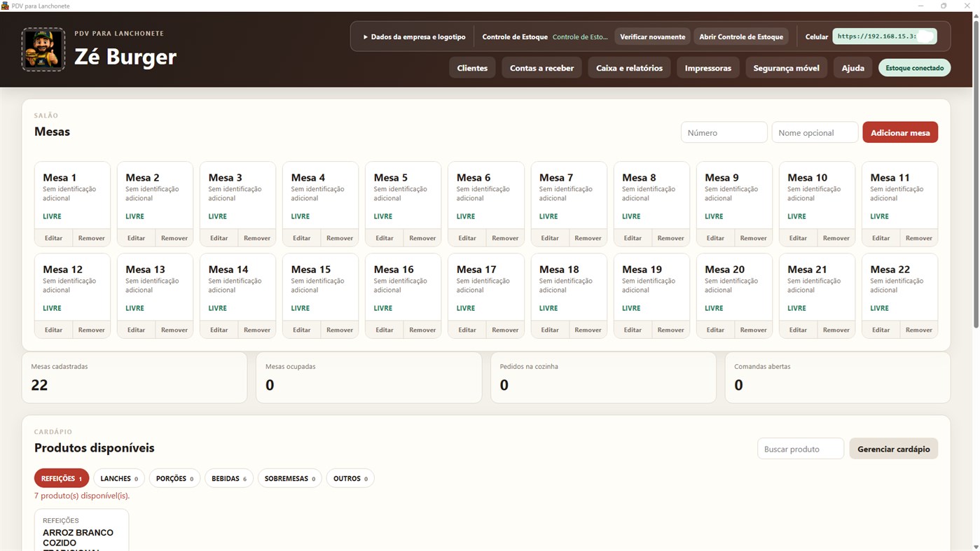
Task: Select the Mesa 5 card title
Action: (391, 178)
